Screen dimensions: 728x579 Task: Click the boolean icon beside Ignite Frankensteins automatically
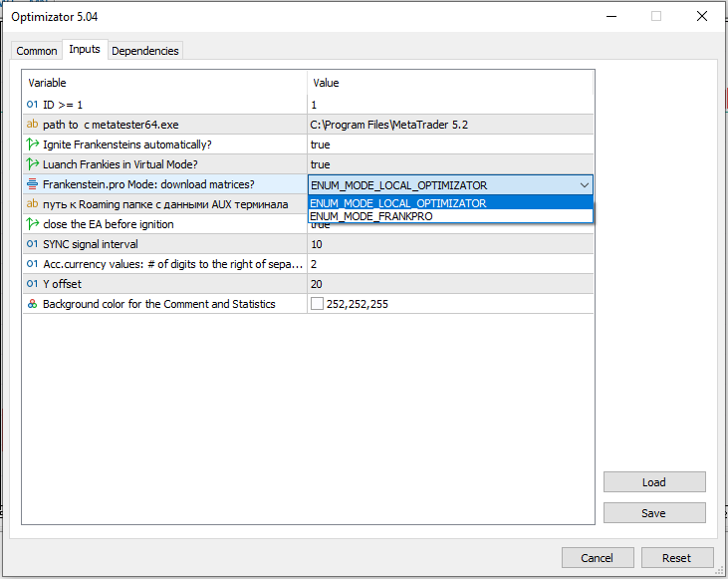tap(32, 145)
